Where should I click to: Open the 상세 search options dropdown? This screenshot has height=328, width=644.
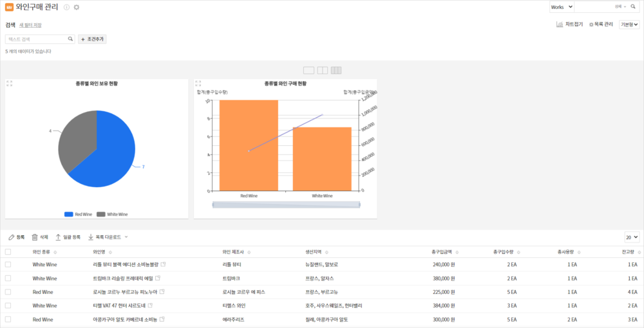coord(620,7)
